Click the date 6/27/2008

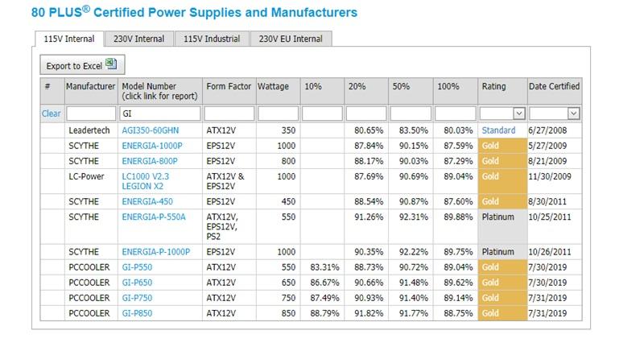[547, 130]
